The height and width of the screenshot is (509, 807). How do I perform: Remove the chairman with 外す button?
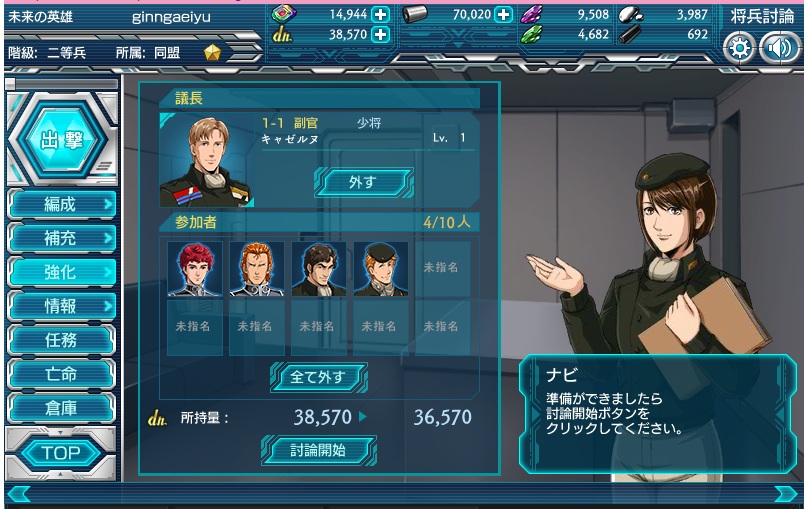[364, 182]
